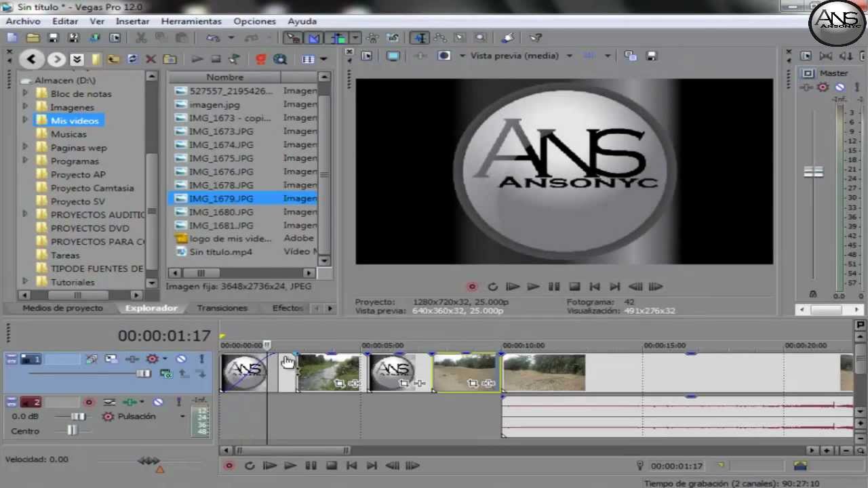This screenshot has width=868, height=488.
Task: Open a project with the folder icon
Action: 33,39
